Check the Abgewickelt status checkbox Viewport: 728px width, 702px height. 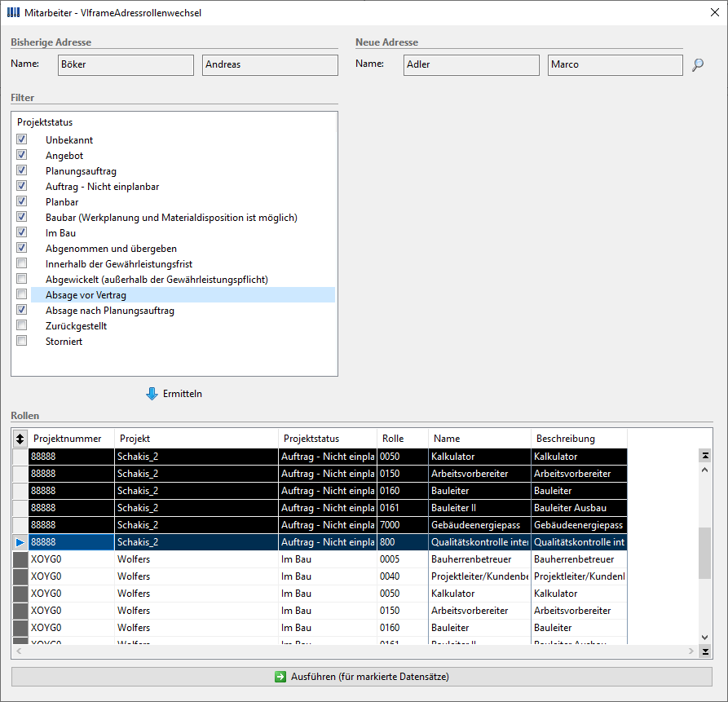coord(22,279)
